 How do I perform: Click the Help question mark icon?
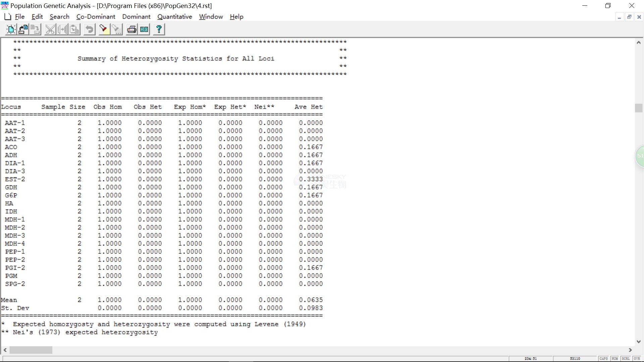click(x=159, y=29)
